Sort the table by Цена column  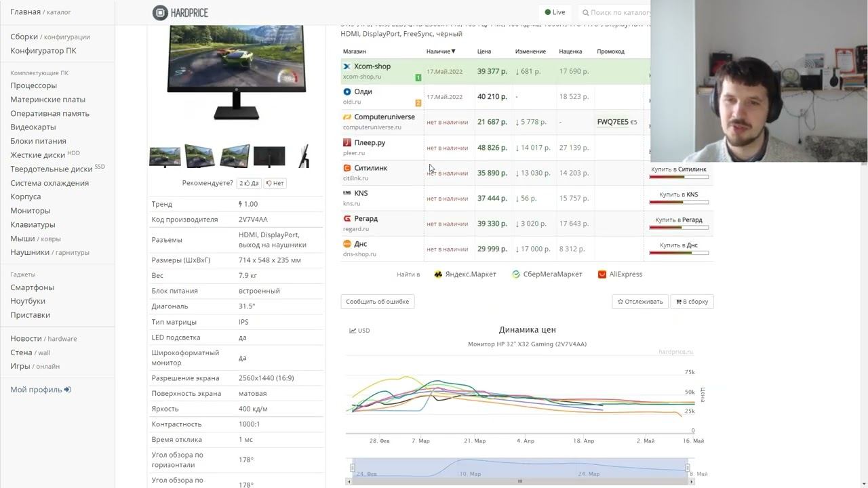(484, 52)
